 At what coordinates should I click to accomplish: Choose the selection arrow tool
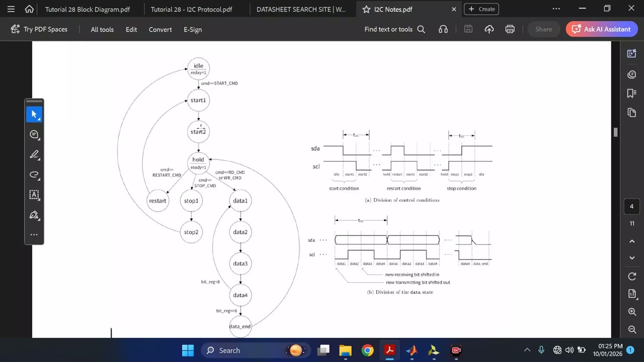[x=34, y=114]
